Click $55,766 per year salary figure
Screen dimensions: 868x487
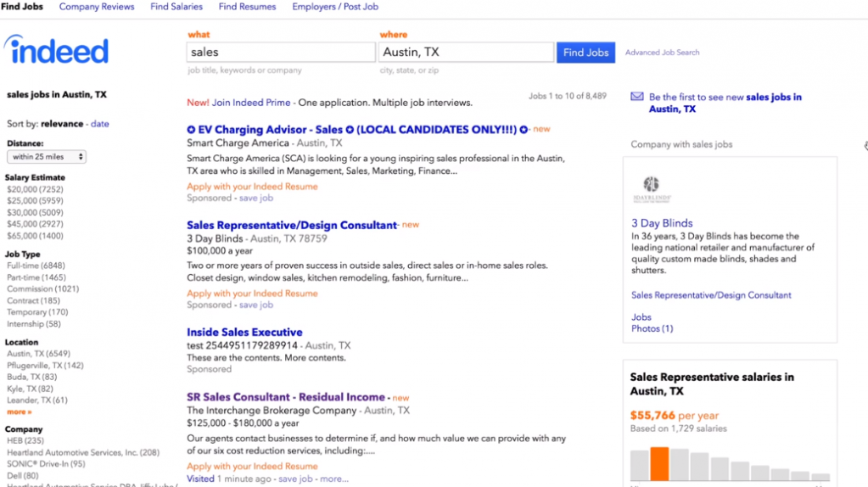675,415
